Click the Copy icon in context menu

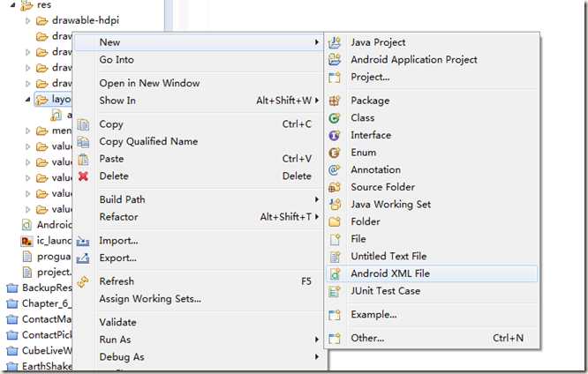coord(83,124)
